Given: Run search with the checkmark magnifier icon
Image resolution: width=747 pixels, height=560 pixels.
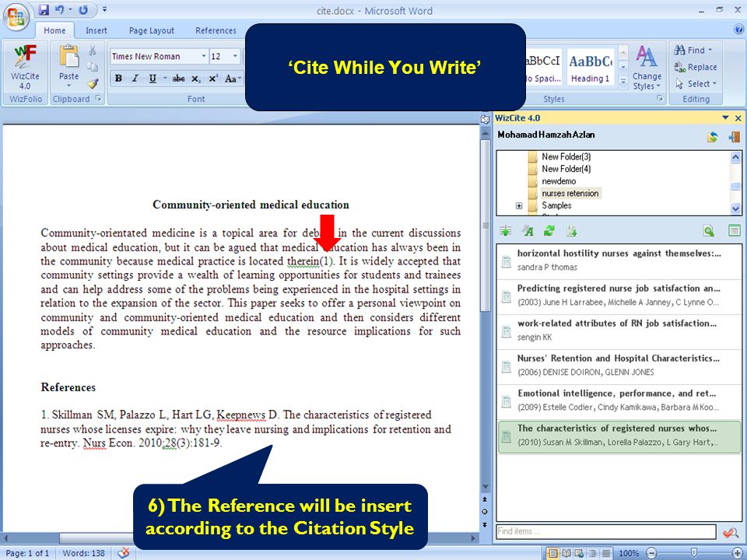Looking at the screenshot, I should [x=731, y=532].
